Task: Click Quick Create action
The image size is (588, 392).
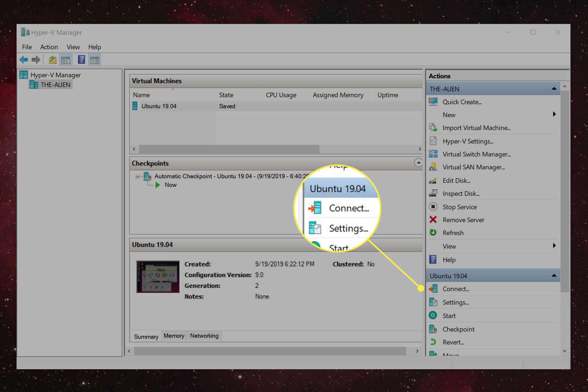Action: (462, 102)
